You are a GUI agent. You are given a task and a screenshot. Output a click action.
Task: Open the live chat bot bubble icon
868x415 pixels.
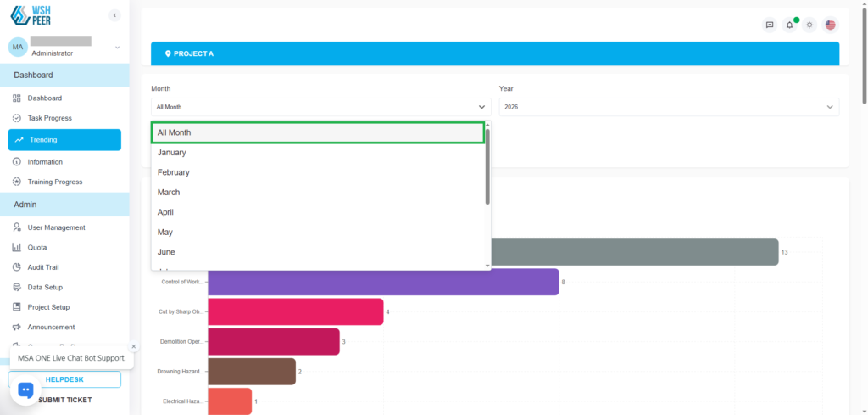pos(25,390)
